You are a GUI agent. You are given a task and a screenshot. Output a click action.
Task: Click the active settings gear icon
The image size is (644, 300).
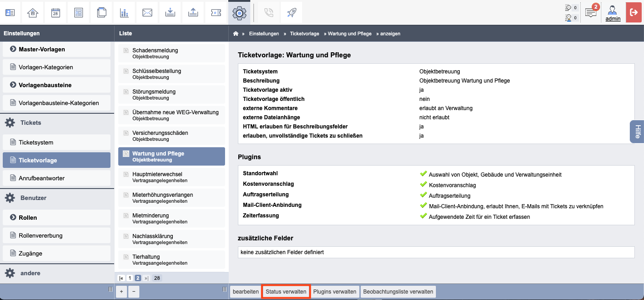[239, 13]
